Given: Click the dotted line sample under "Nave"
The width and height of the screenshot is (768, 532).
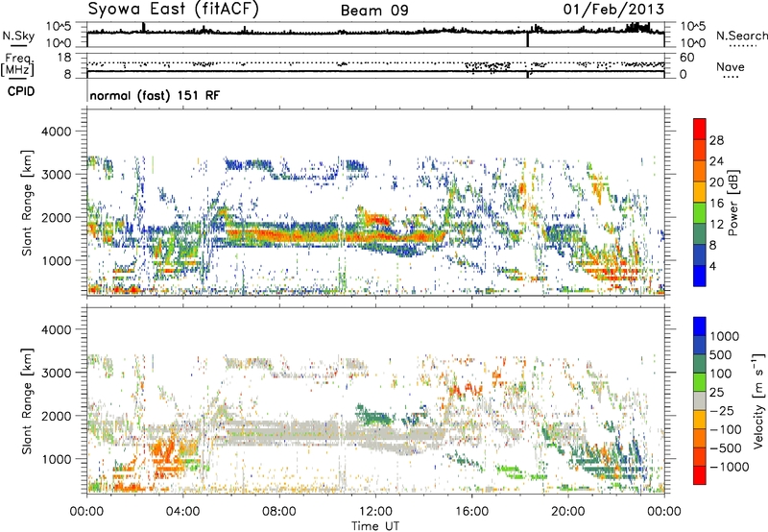Looking at the screenshot, I should pyautogui.click(x=731, y=78).
